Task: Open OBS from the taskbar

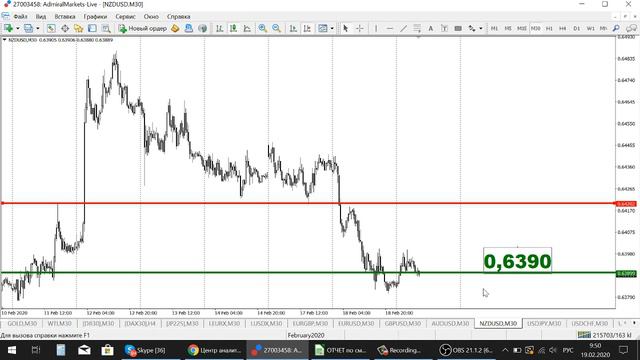Action: pyautogui.click(x=466, y=350)
